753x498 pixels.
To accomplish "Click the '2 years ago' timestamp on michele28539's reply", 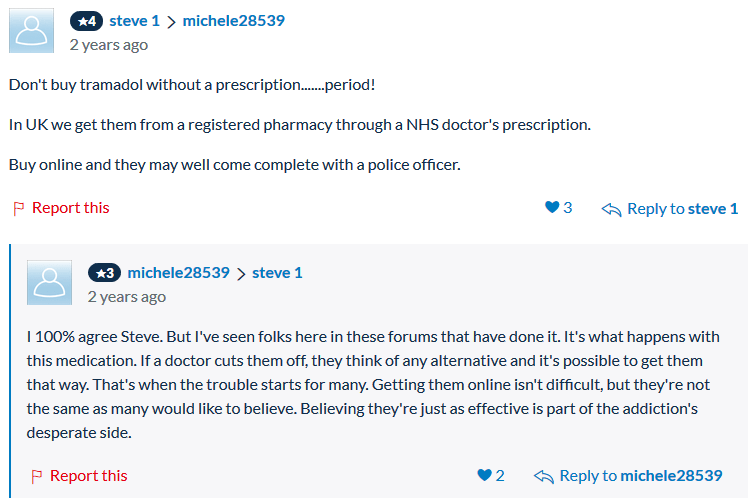I will pos(127,297).
